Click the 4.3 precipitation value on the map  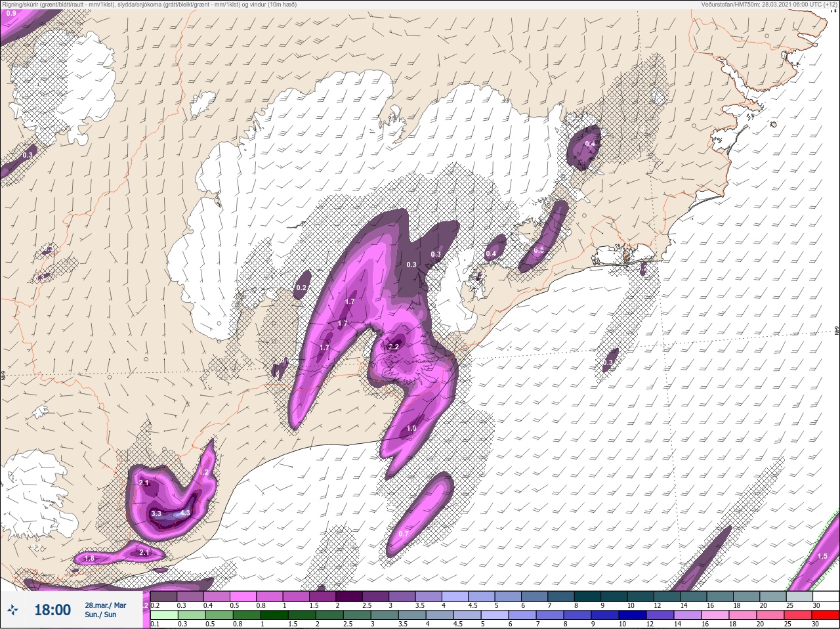(185, 513)
